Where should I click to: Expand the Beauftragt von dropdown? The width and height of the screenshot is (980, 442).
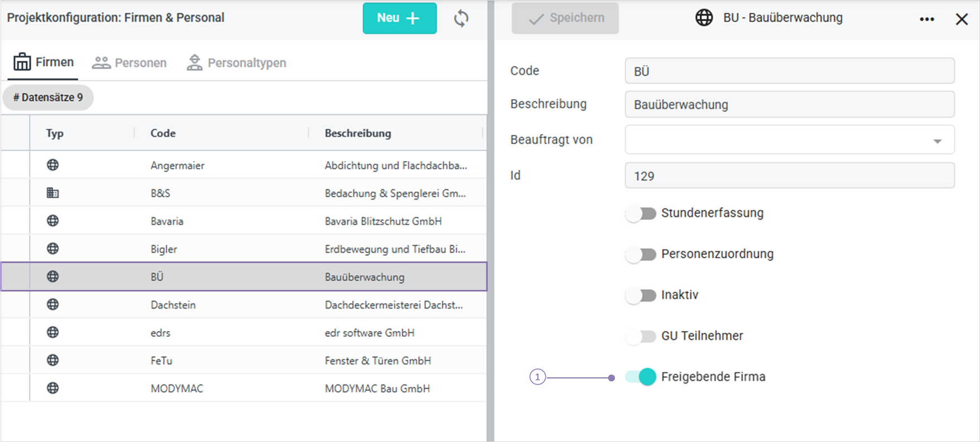(x=937, y=141)
